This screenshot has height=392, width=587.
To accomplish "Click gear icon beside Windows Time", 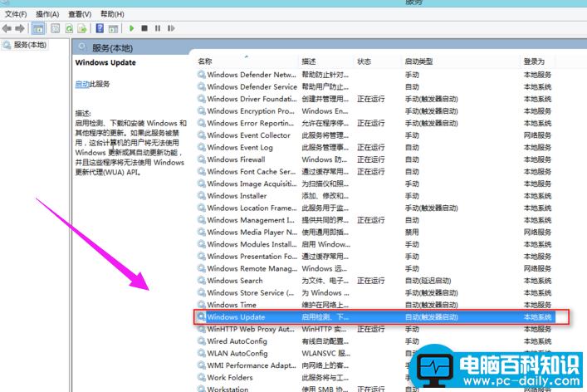I will point(202,305).
